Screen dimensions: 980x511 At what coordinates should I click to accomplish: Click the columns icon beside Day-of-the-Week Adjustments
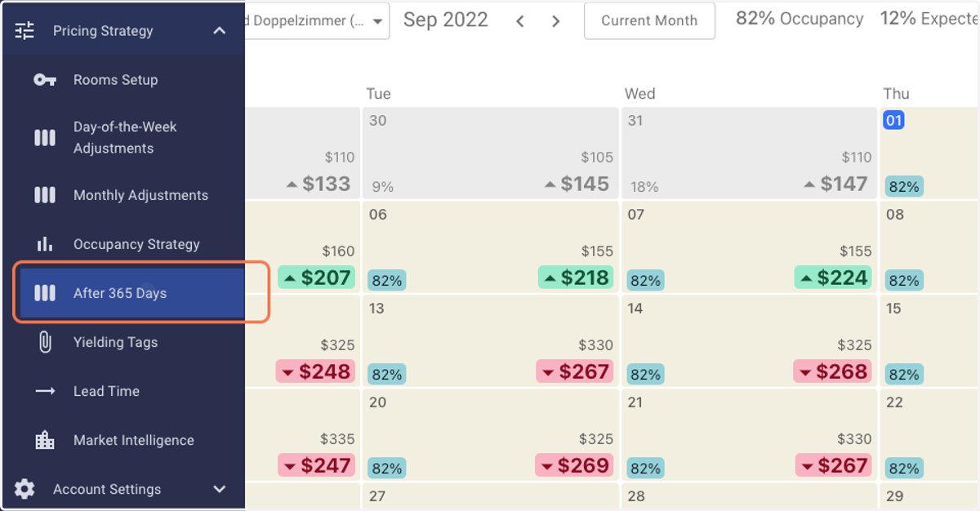pos(45,137)
